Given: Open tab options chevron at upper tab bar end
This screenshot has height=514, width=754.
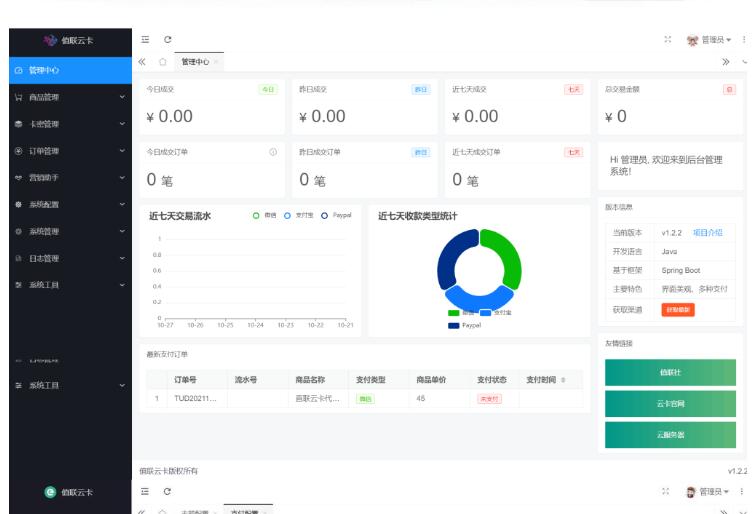Looking at the screenshot, I should (x=745, y=62).
